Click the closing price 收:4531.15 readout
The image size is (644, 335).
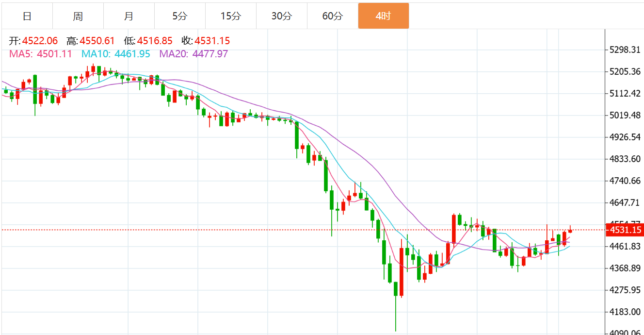(x=206, y=41)
